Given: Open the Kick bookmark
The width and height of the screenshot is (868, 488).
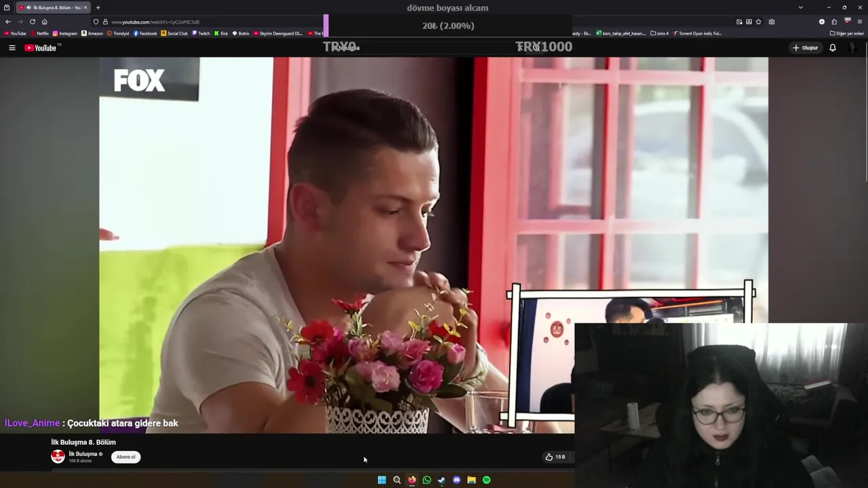Looking at the screenshot, I should (x=221, y=33).
